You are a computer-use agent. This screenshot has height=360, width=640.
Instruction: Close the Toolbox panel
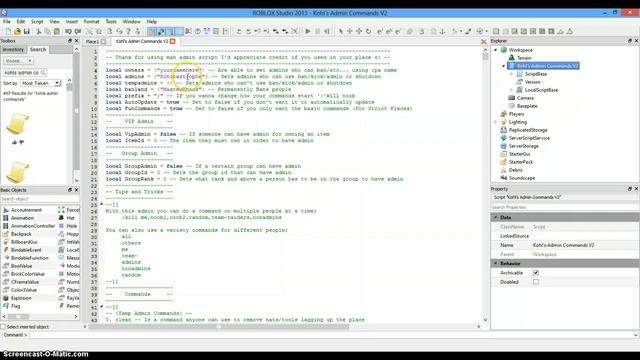point(76,41)
